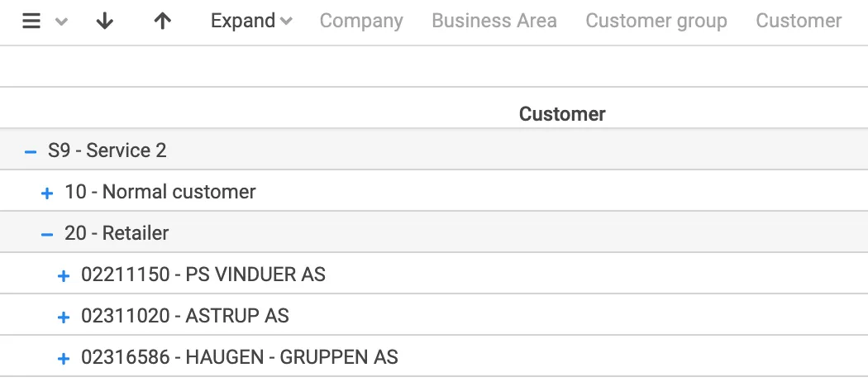Screen dimensions: 868x382
Task: Select the Customer group level
Action: (x=656, y=21)
